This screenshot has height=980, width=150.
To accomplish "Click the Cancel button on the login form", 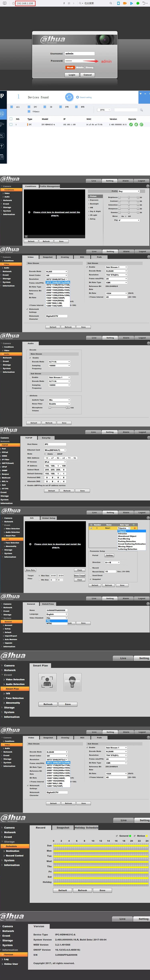I will [88, 75].
